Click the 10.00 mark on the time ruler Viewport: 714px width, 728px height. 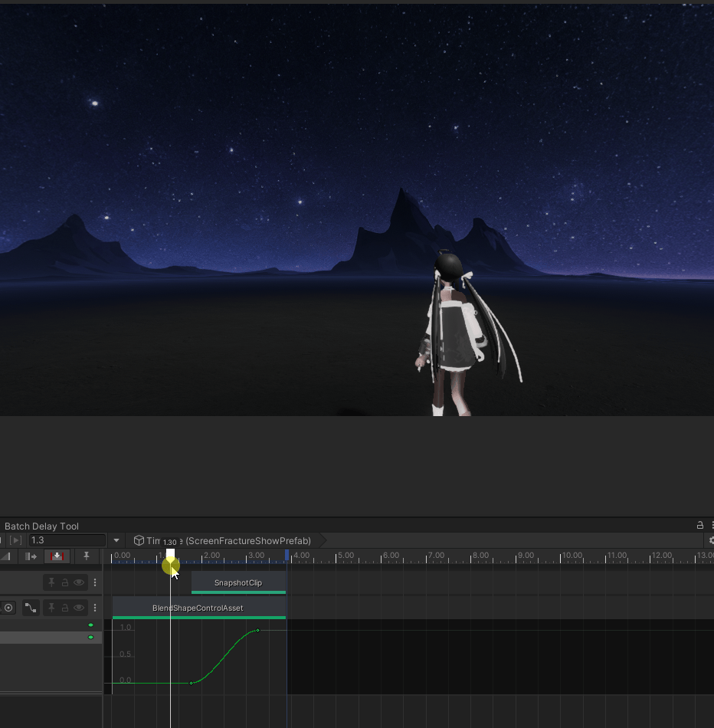572,556
